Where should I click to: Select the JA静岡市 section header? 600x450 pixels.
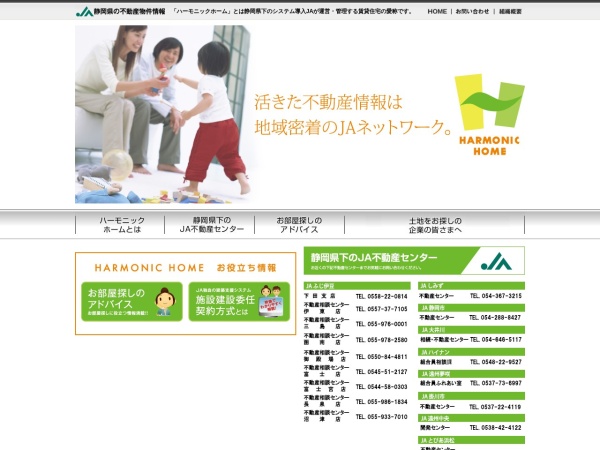click(x=471, y=308)
